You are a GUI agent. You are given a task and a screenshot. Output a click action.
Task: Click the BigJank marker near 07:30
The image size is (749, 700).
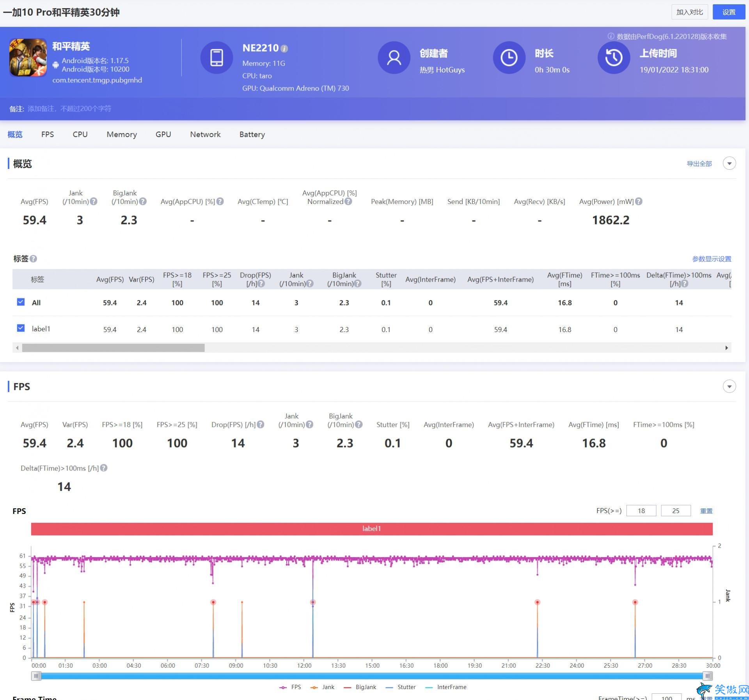point(213,602)
